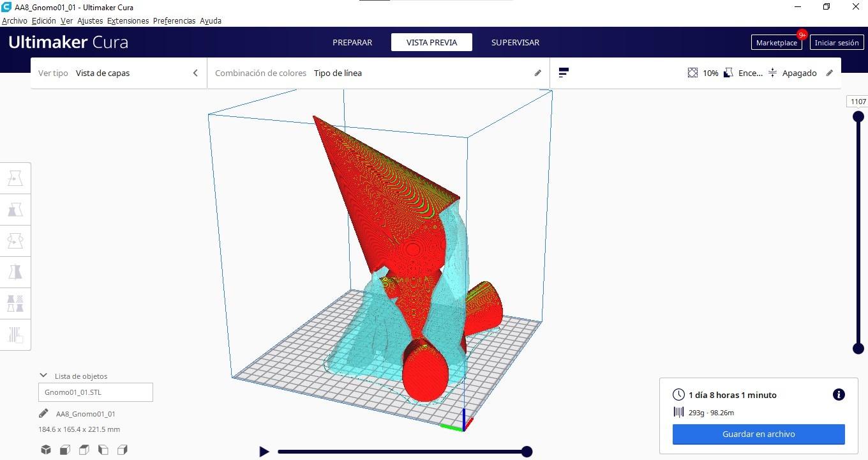This screenshot has height=460, width=868.
Task: Select Gnomo01_01.STL in the object list
Action: pyautogui.click(x=96, y=392)
